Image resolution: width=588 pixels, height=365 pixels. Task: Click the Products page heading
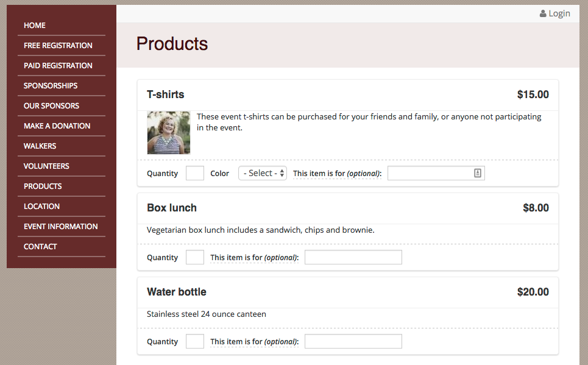coord(172,44)
